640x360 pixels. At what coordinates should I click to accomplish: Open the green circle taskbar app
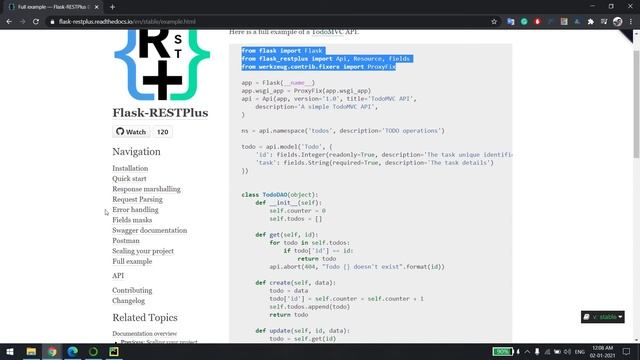click(93, 351)
